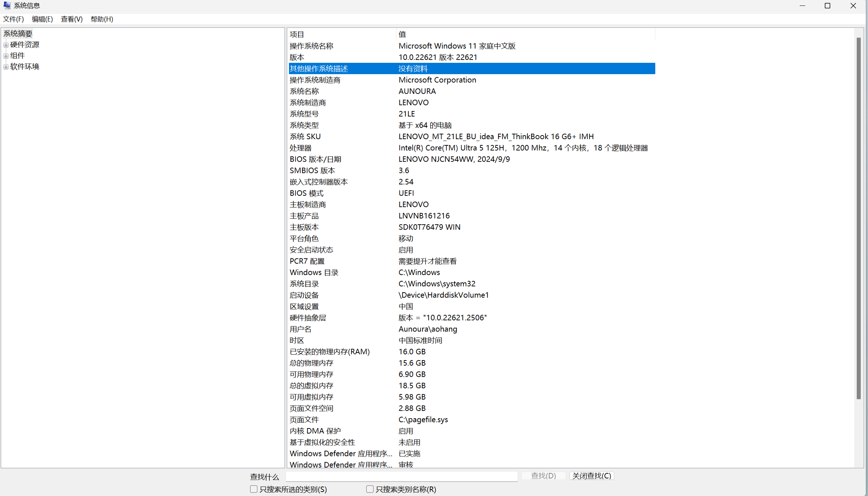Click the 关闭查找 button

pos(591,476)
